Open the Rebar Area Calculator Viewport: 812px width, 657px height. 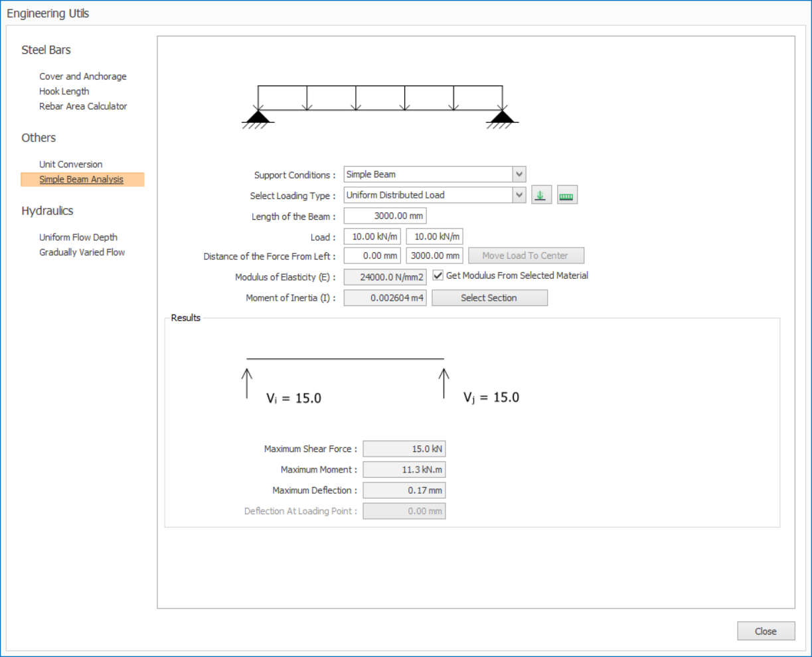click(83, 106)
